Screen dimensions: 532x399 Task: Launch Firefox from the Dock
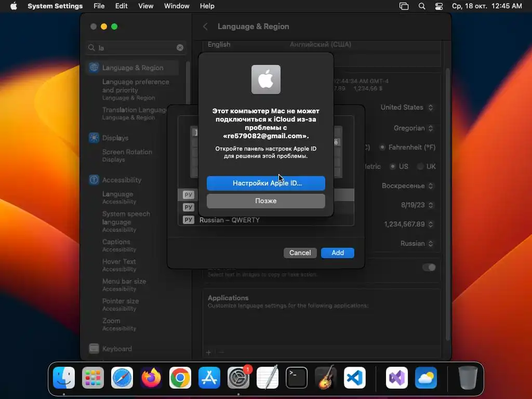click(151, 378)
